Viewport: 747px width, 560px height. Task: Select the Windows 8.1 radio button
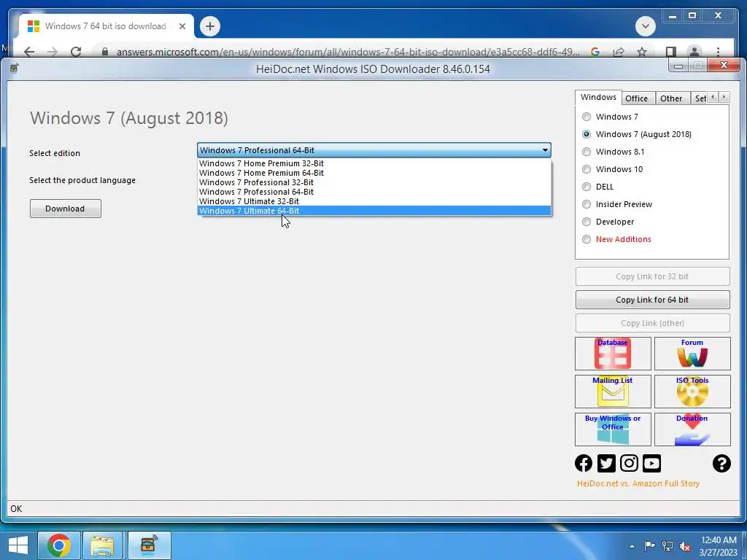point(587,152)
